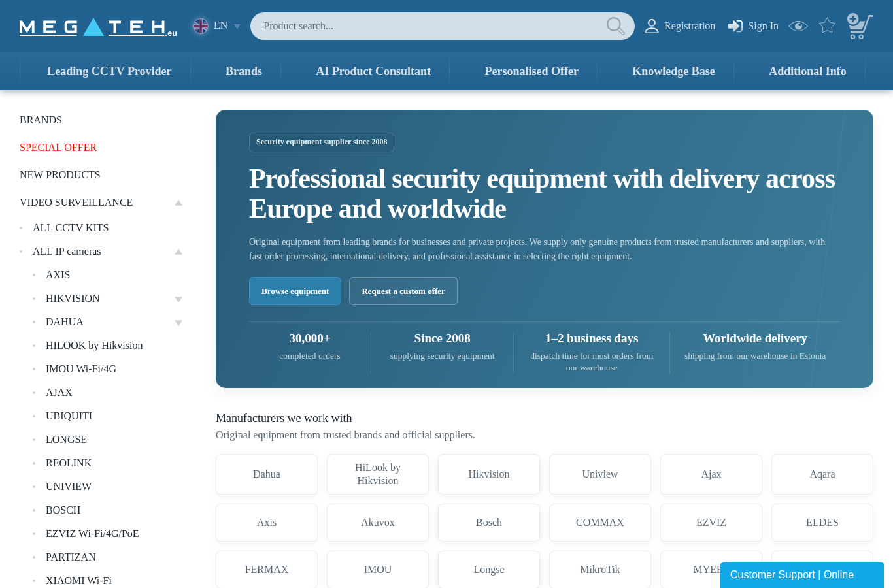Collapse the ALL IP cameras arrow

click(178, 252)
